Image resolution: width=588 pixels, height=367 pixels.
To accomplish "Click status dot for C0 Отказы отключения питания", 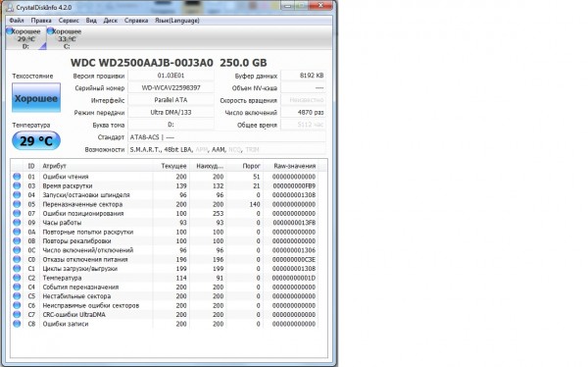I will click(17, 259).
